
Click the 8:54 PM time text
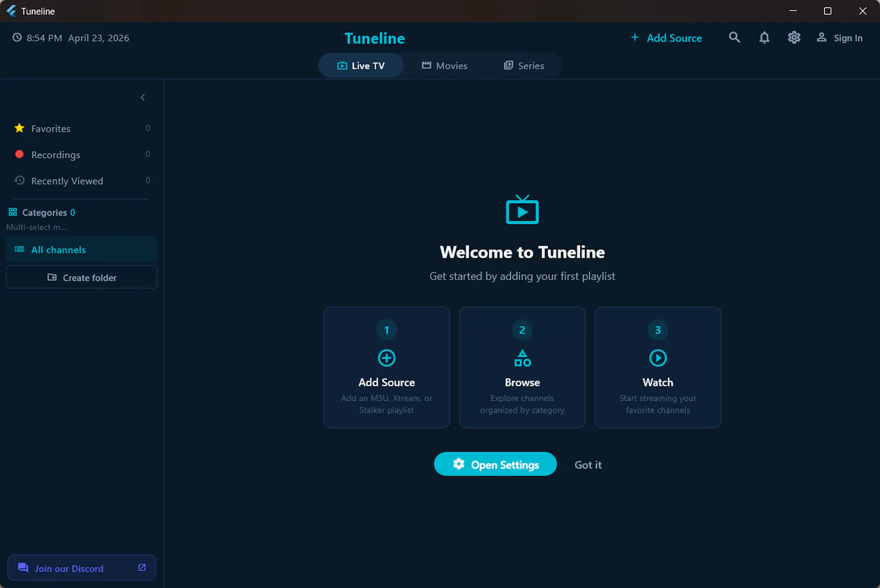[x=44, y=38]
